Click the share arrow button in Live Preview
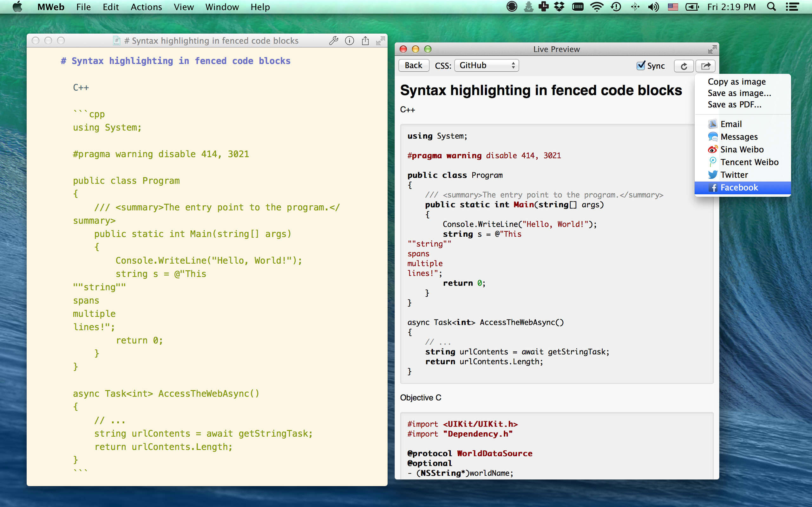Screen dimensions: 812x507 [705, 66]
